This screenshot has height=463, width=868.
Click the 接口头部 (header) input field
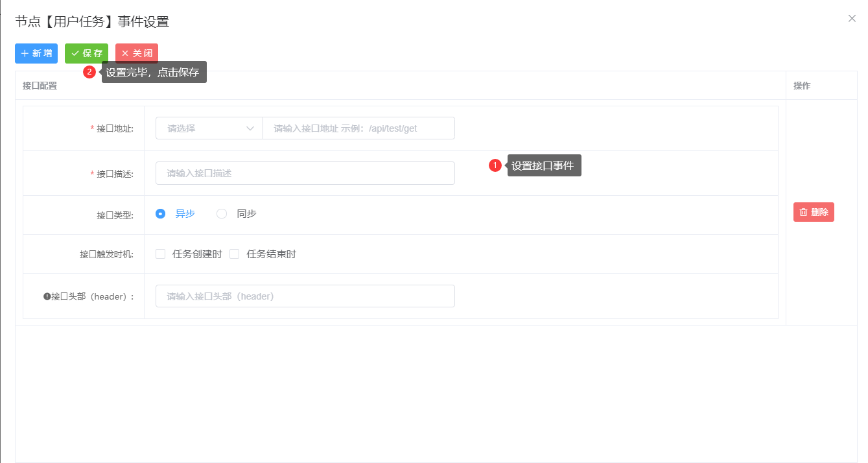click(305, 296)
